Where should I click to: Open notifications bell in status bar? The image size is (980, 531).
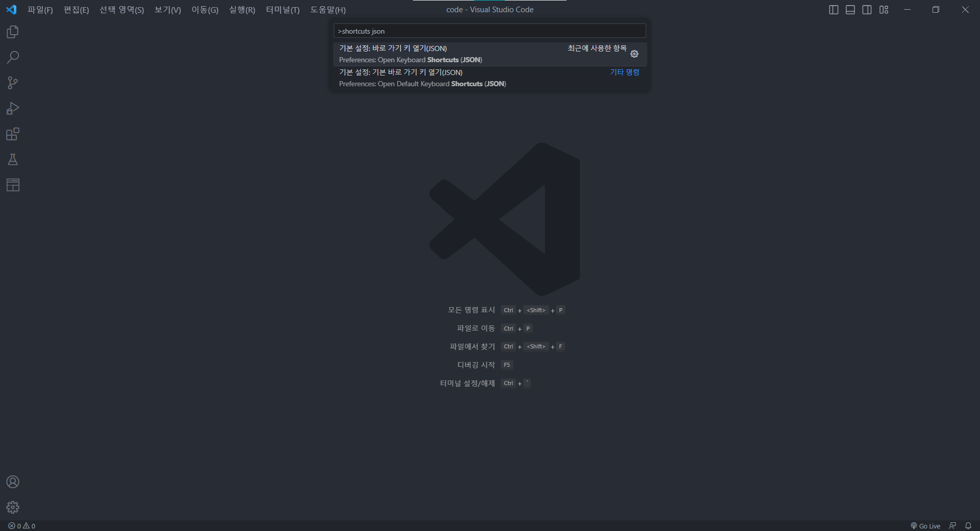pos(968,526)
